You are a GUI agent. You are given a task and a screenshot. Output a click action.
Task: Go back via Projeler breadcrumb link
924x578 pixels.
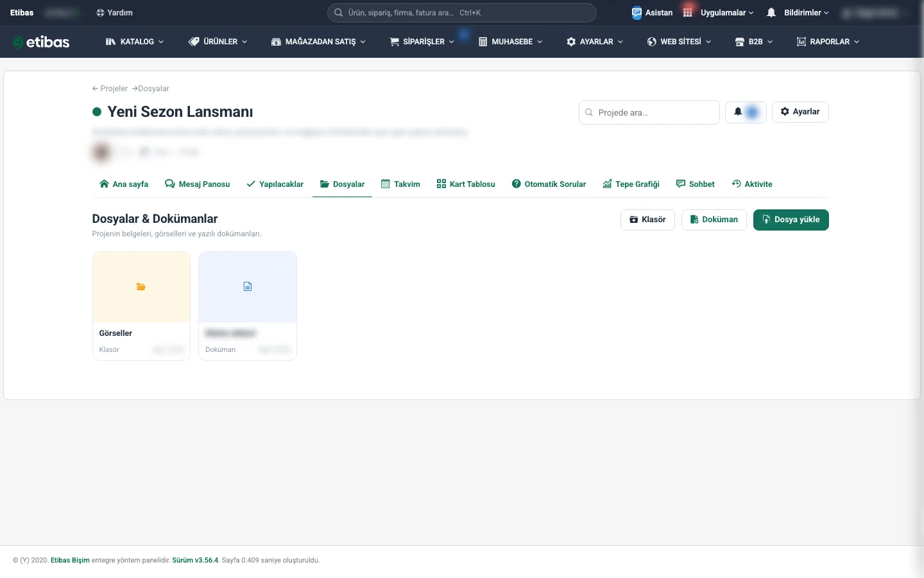pos(110,89)
